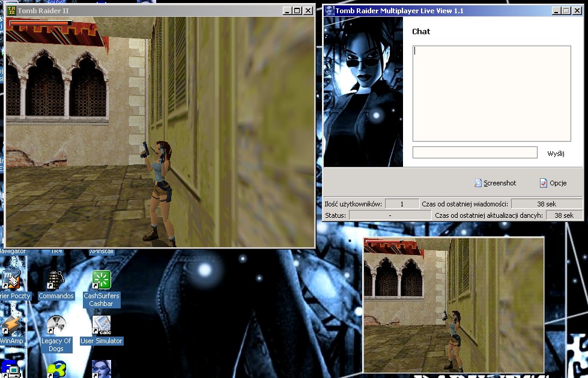This screenshot has height=378, width=588.
Task: Click the "Czas od ostatniej aktualizacji danych:" label
Action: click(489, 215)
